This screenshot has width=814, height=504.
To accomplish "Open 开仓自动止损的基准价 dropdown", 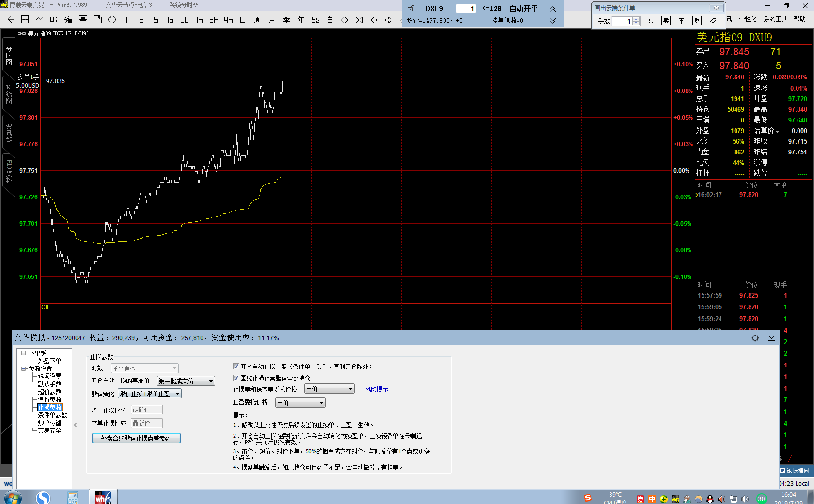I will click(186, 381).
